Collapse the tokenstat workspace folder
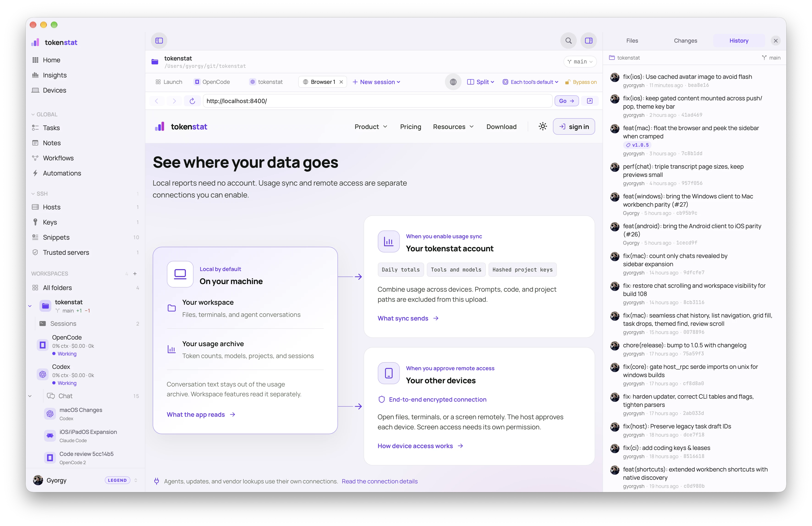The height and width of the screenshot is (526, 812). pyautogui.click(x=30, y=306)
